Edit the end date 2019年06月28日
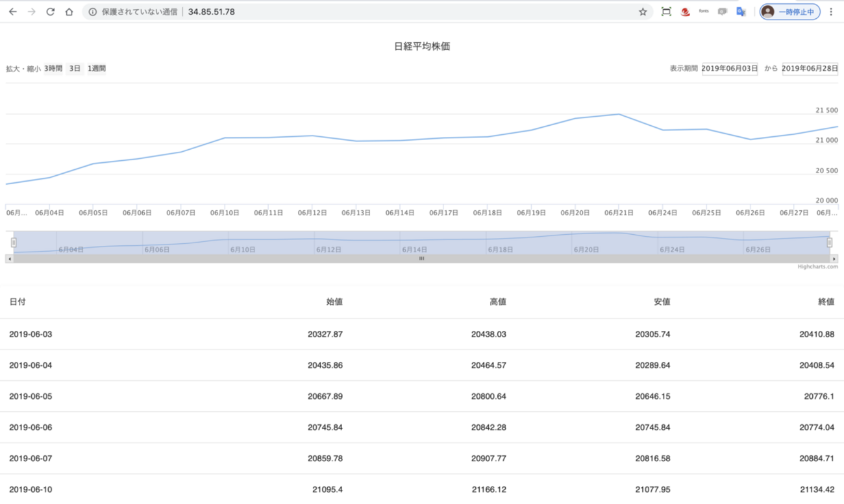 810,69
